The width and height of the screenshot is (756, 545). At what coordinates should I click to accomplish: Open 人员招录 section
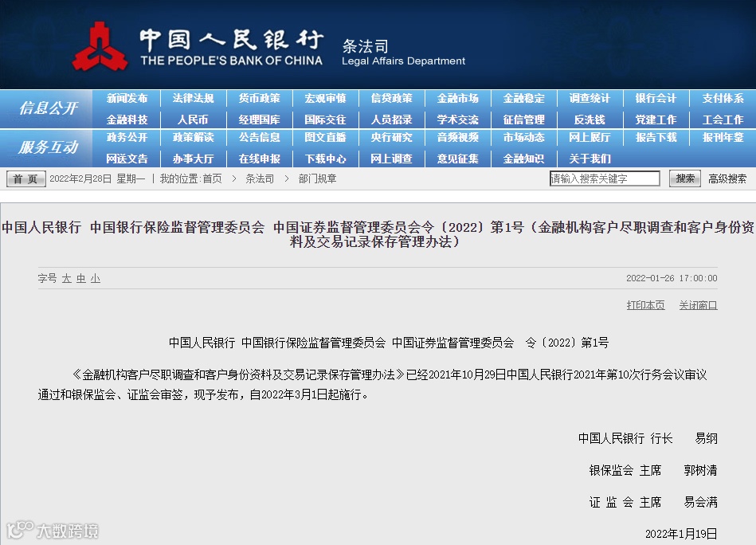point(391,120)
